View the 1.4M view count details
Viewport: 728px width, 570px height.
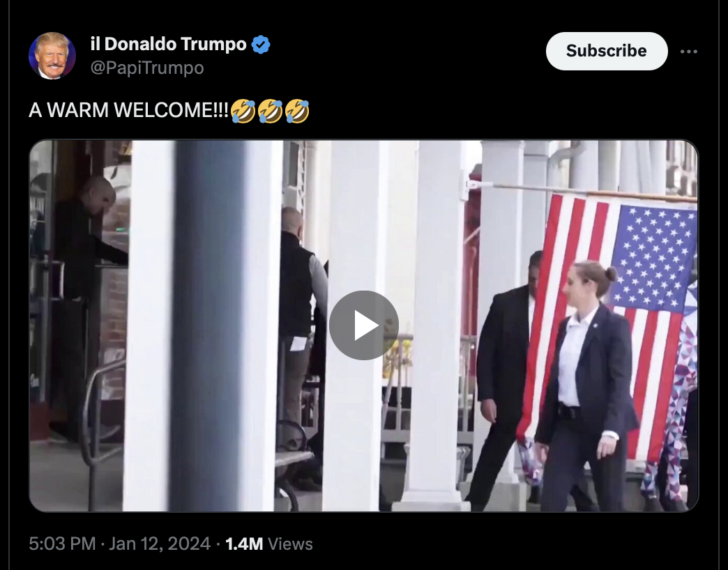[x=244, y=544]
